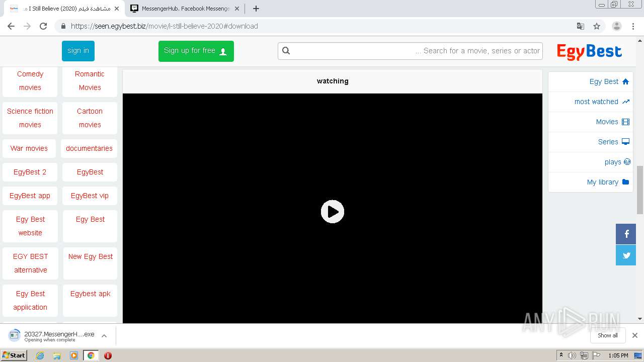This screenshot has width=644, height=362.
Task: Close the I Still Believe tab
Action: (x=117, y=9)
